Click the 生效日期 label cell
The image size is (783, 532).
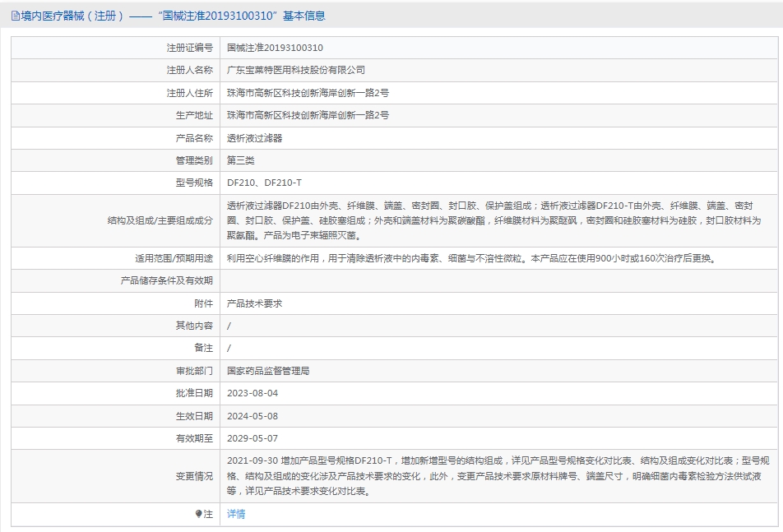pos(116,416)
